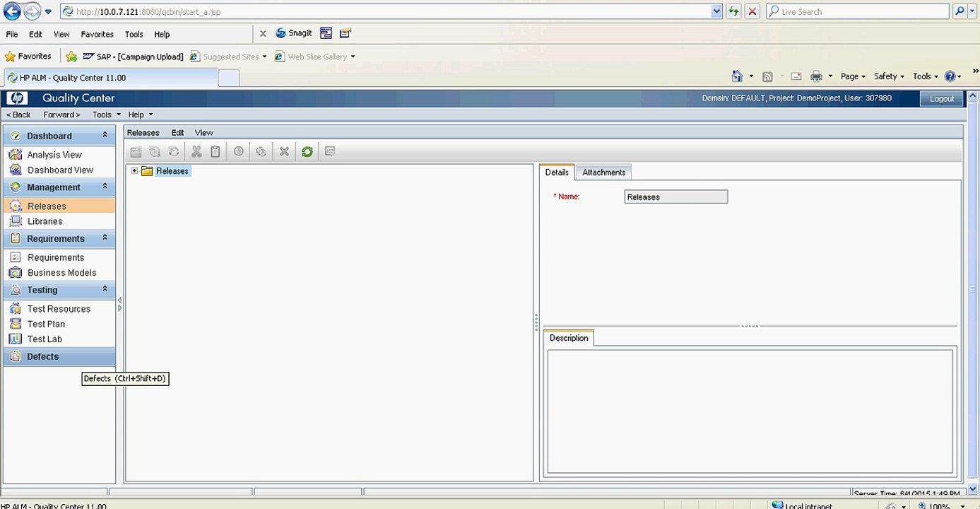
Task: Open the Test Plan module
Action: click(46, 324)
